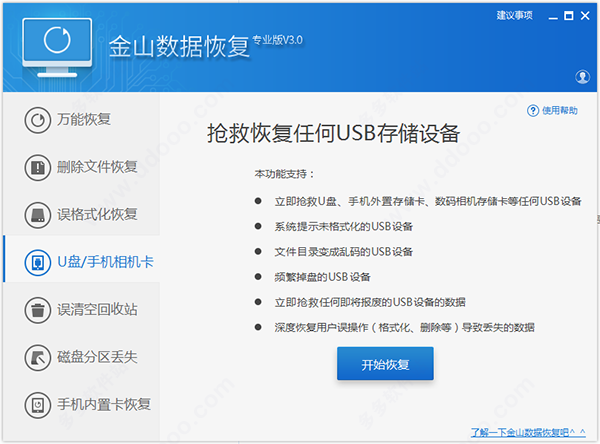Click the 磁盘分区丢失 partition icon

point(38,357)
